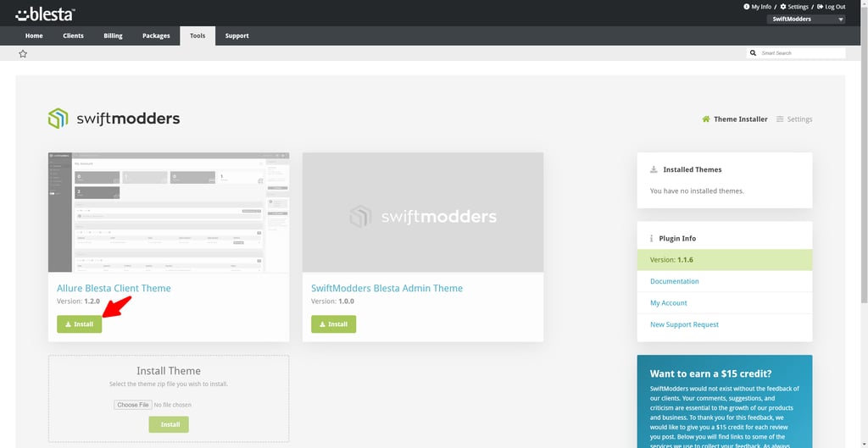Click the Log Out icon
The height and width of the screenshot is (448, 868).
tap(821, 7)
